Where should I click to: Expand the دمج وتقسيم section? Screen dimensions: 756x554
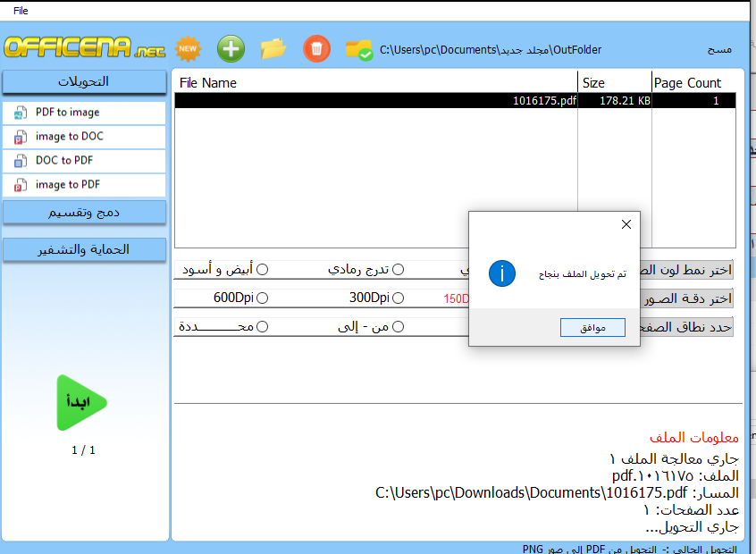(x=84, y=213)
